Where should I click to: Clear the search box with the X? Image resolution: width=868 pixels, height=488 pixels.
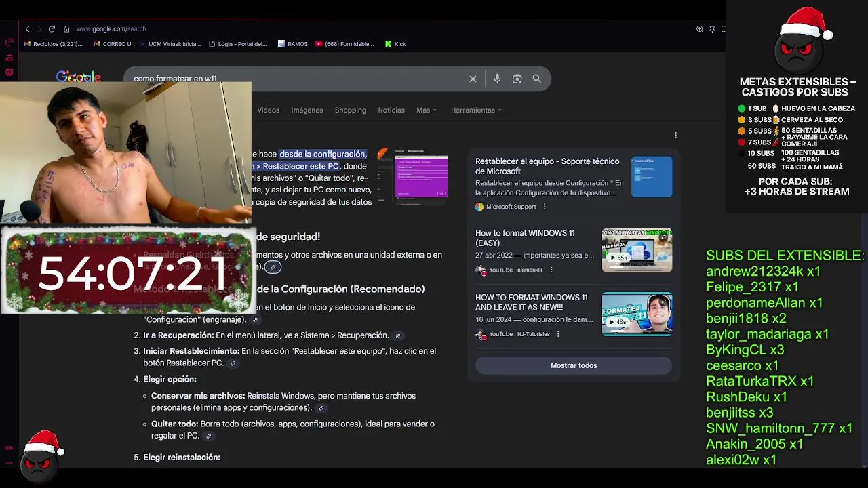pyautogui.click(x=473, y=79)
